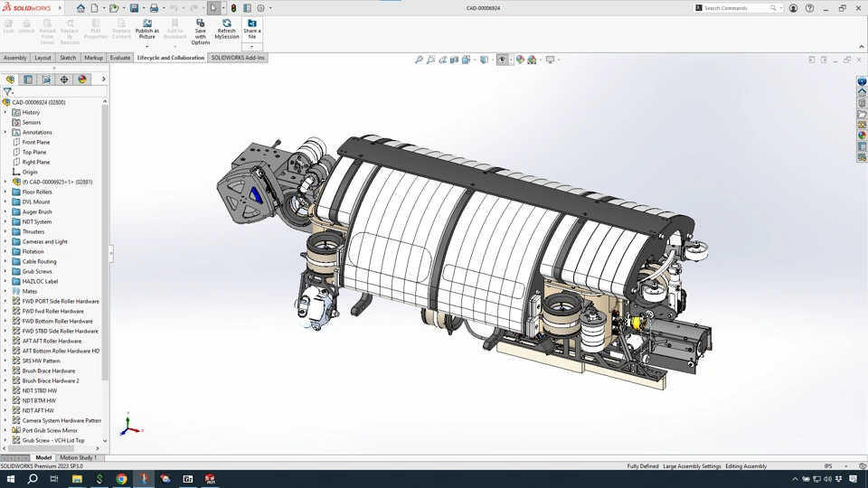Image resolution: width=868 pixels, height=488 pixels.
Task: Select the Flotation tree item
Action: click(33, 252)
